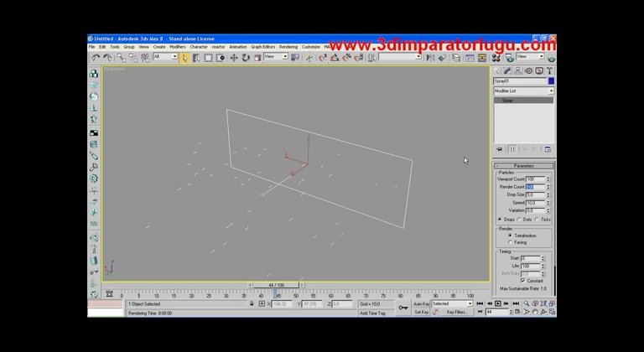Select the Tetrahedron render option
The width and height of the screenshot is (644, 352).
click(x=510, y=236)
